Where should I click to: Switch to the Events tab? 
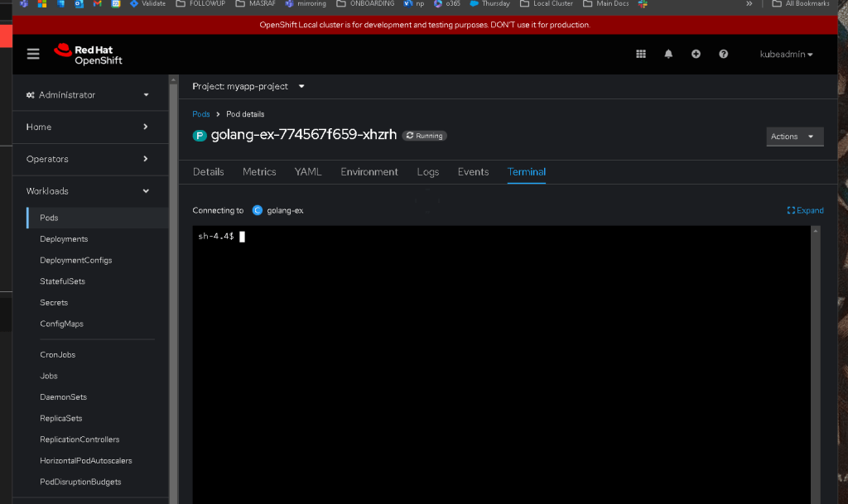[x=473, y=172]
